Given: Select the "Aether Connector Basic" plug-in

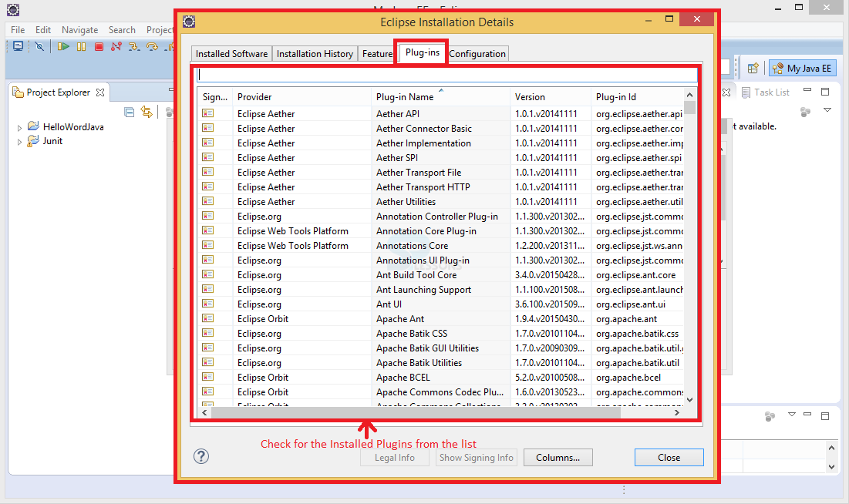Looking at the screenshot, I should pos(424,128).
